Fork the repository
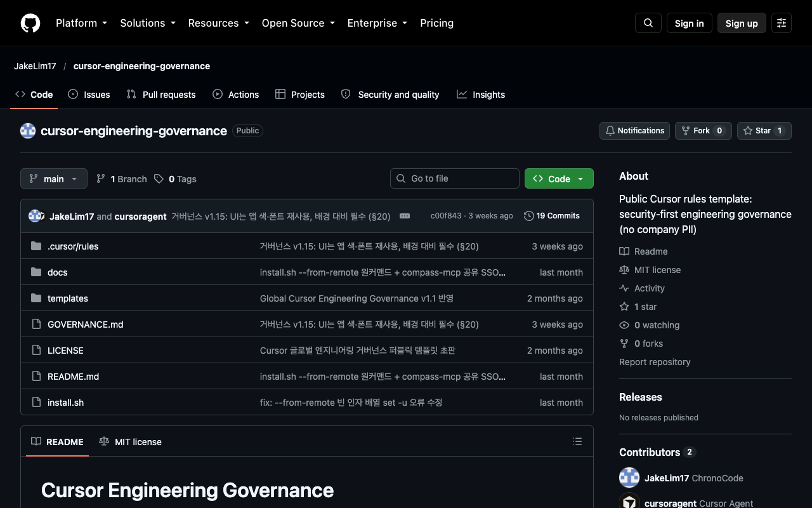The image size is (812, 508). tap(703, 131)
